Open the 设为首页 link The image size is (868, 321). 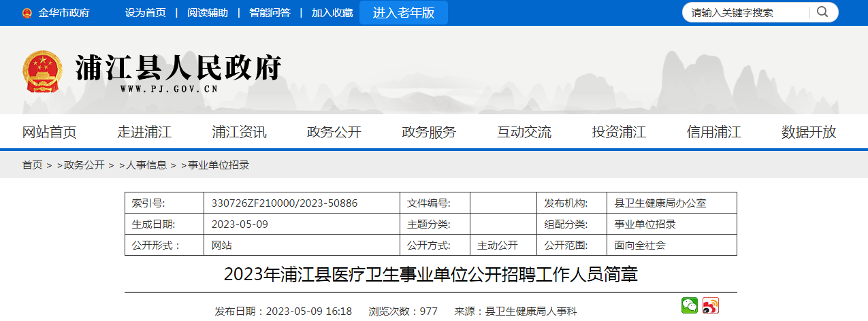click(x=145, y=13)
